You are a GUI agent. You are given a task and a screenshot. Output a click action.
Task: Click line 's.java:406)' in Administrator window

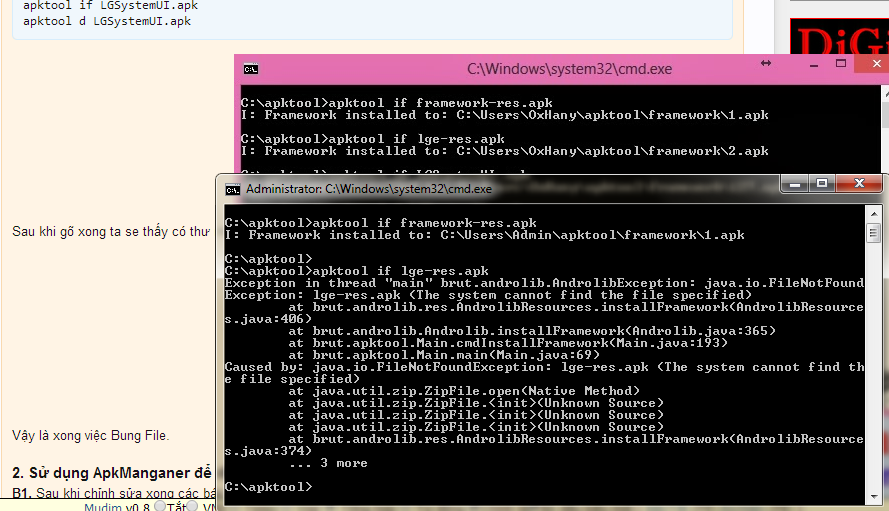pyautogui.click(x=268, y=319)
